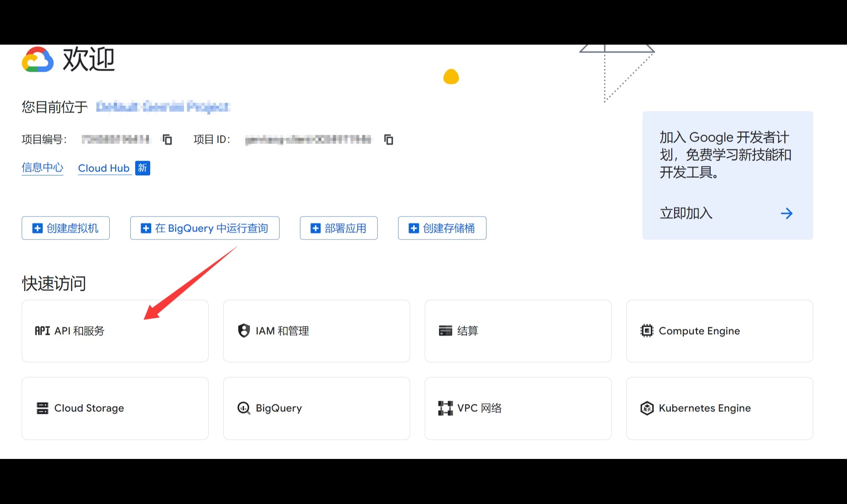This screenshot has width=847, height=504.
Task: Click the Cloud Storage icon
Action: point(42,408)
